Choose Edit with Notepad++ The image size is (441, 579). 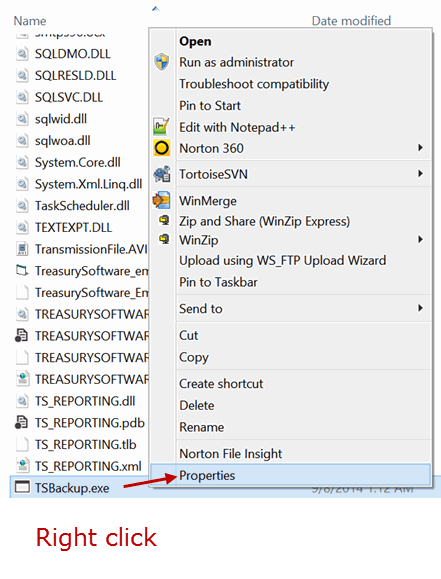237,127
